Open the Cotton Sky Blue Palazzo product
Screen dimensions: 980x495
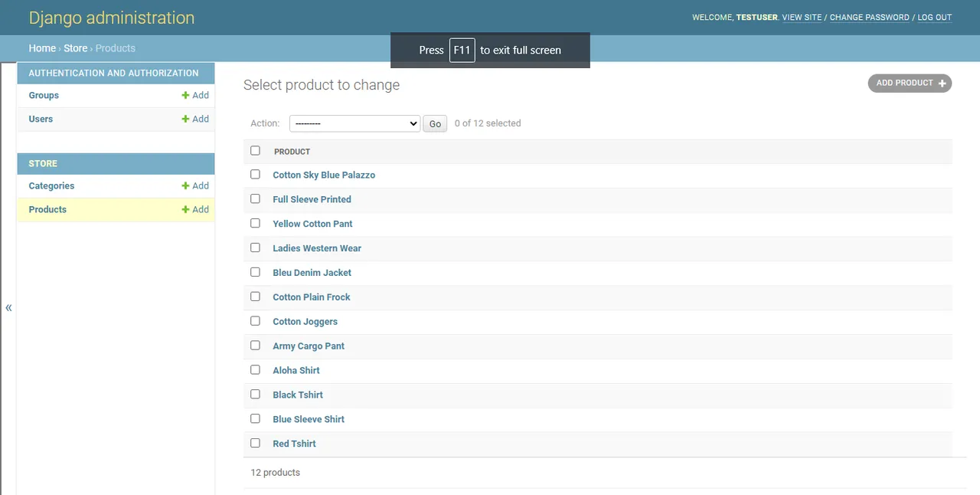[324, 175]
